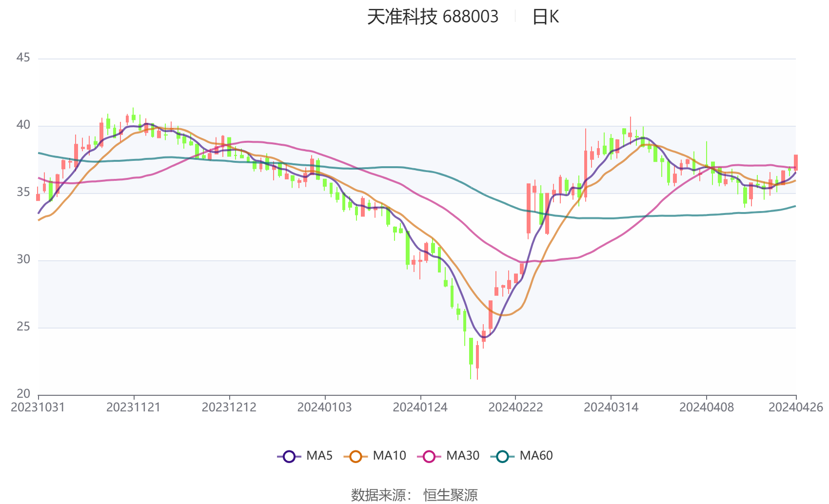Screen dimensions: 829x504
Task: Click the 20231031 x-axis date label
Action: [38, 407]
